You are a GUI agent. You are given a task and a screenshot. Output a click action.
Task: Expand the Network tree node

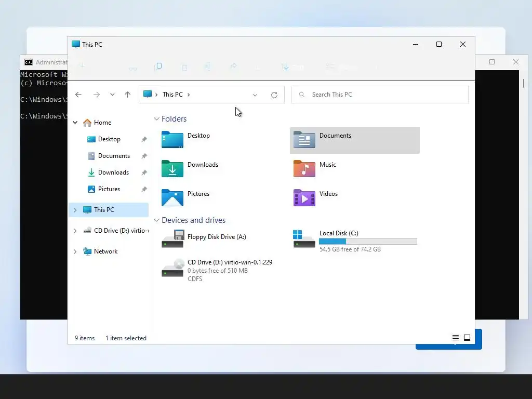75,251
